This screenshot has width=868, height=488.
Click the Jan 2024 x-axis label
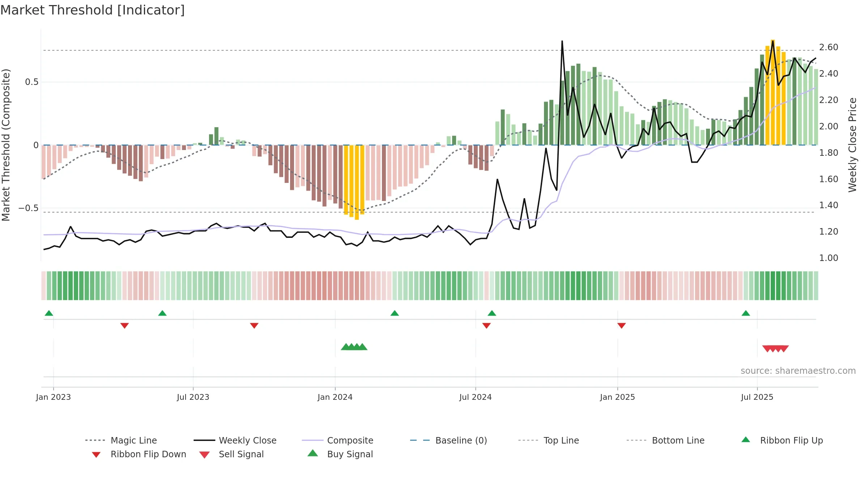[335, 397]
